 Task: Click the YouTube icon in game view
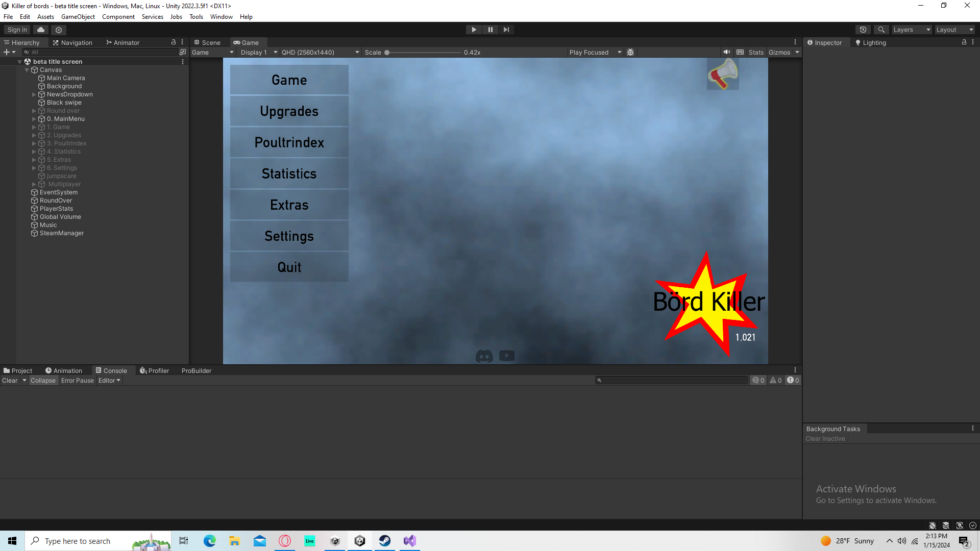507,356
